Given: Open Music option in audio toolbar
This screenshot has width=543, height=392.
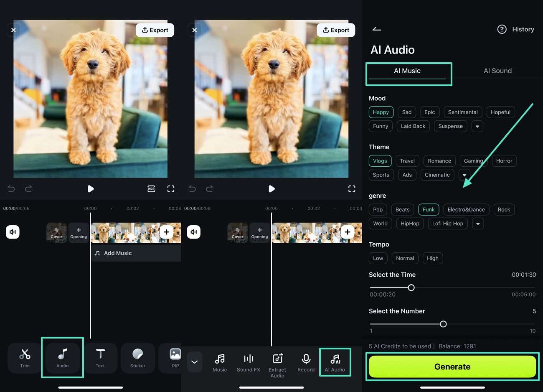Looking at the screenshot, I should [x=220, y=362].
